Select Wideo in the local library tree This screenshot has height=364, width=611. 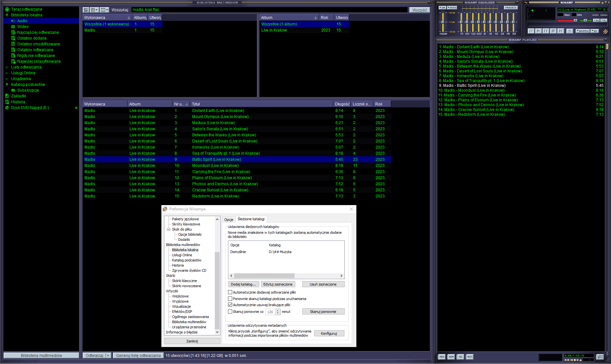pyautogui.click(x=23, y=27)
